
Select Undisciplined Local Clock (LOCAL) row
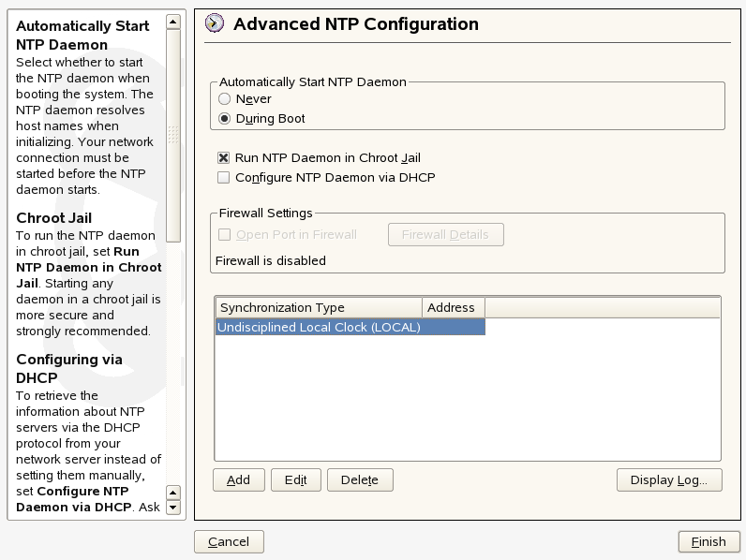click(x=350, y=328)
